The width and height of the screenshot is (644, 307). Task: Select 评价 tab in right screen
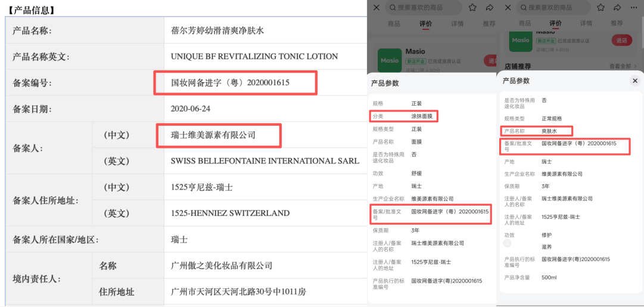click(555, 23)
